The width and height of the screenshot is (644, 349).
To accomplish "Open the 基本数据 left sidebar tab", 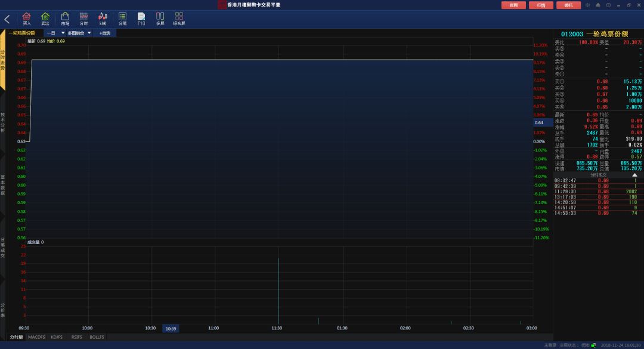I will 2,185.
